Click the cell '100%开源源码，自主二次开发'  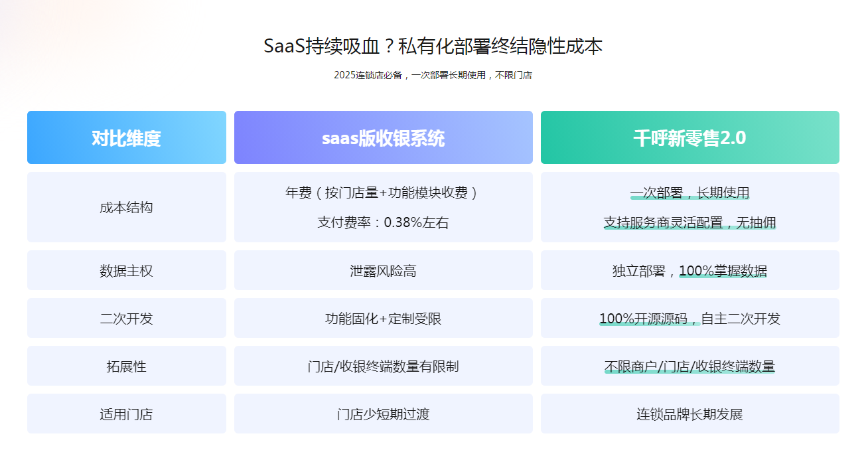[x=690, y=318]
